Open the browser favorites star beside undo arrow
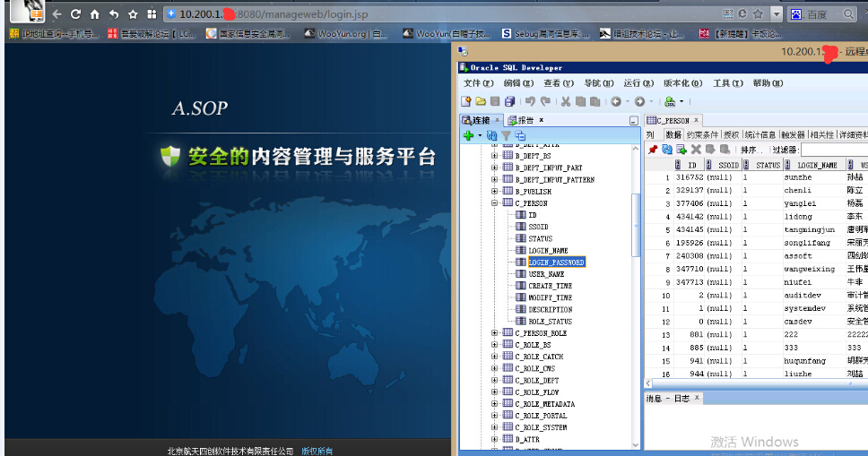This screenshot has width=868, height=456. coord(133,13)
